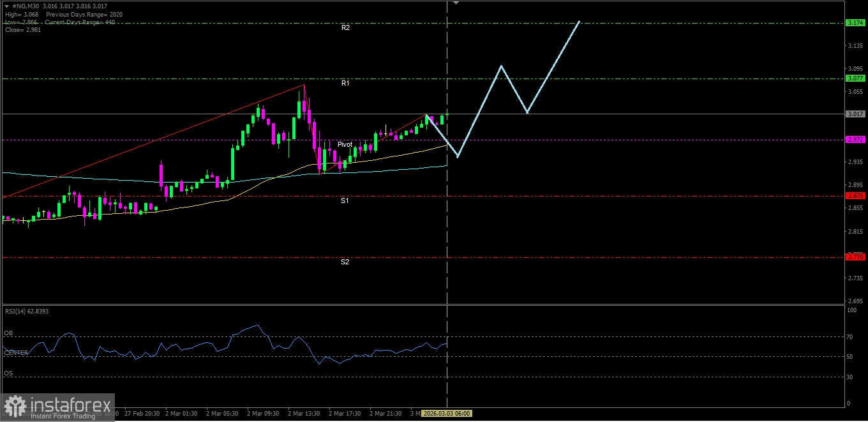Select the 3.174 R2 price label

[855, 23]
